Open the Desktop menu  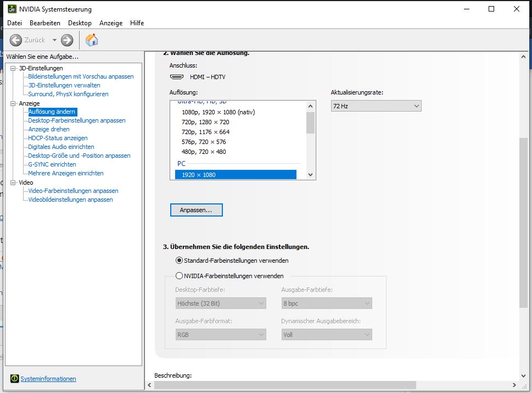tap(80, 23)
